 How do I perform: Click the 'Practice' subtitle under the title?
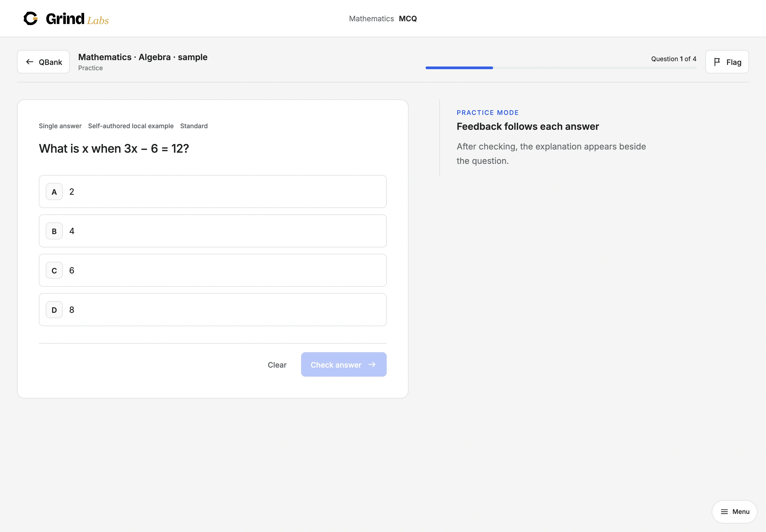(x=90, y=68)
